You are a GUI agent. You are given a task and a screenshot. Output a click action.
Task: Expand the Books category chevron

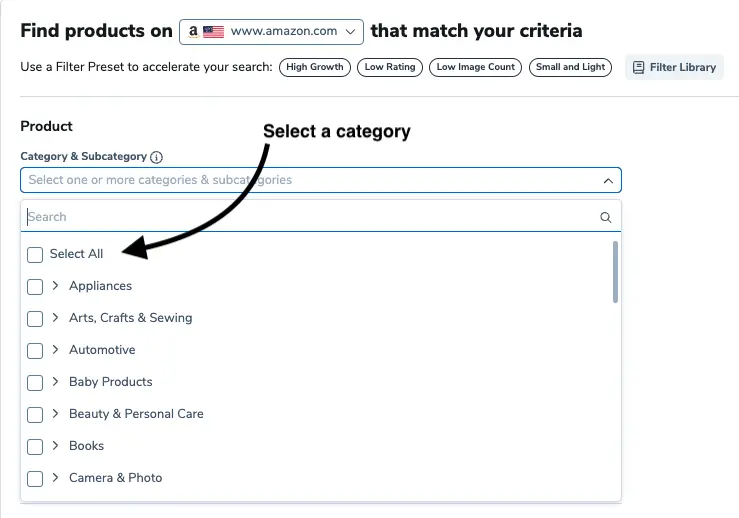56,446
